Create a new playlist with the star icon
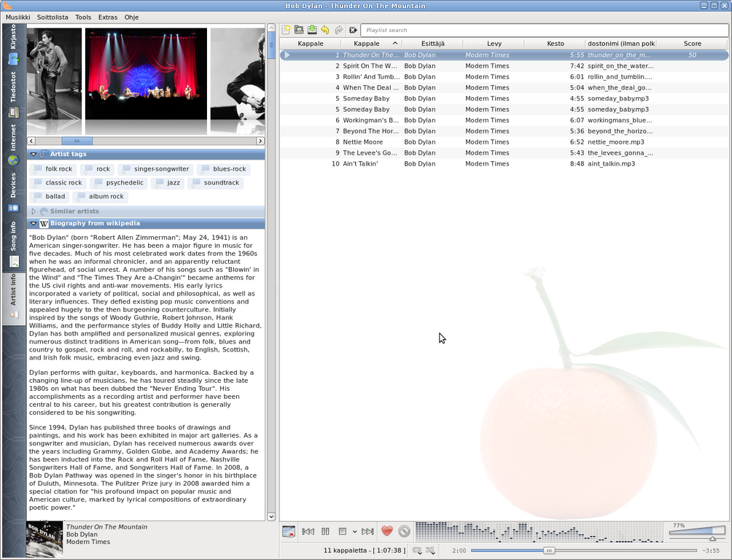The height and width of the screenshot is (560, 732). point(287,30)
